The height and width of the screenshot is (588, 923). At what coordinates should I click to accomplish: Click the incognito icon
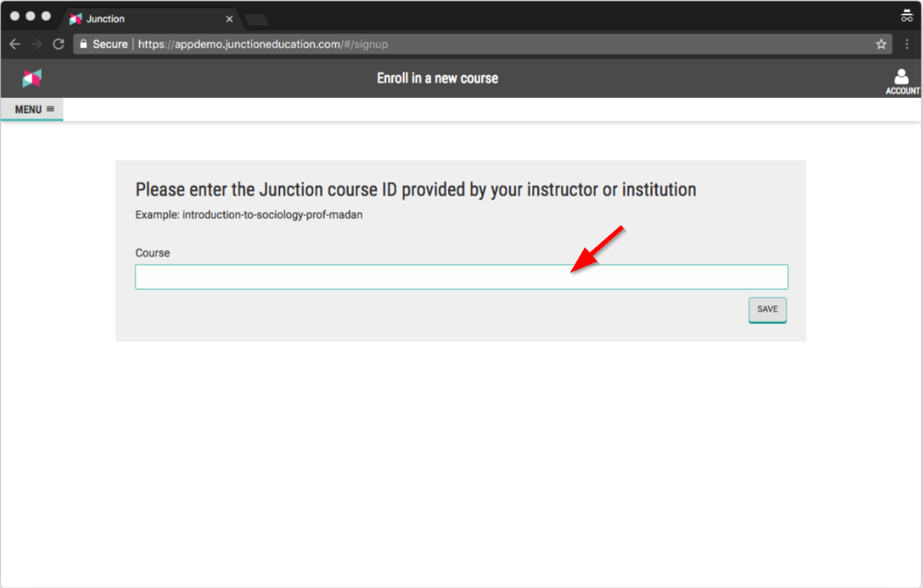(906, 16)
